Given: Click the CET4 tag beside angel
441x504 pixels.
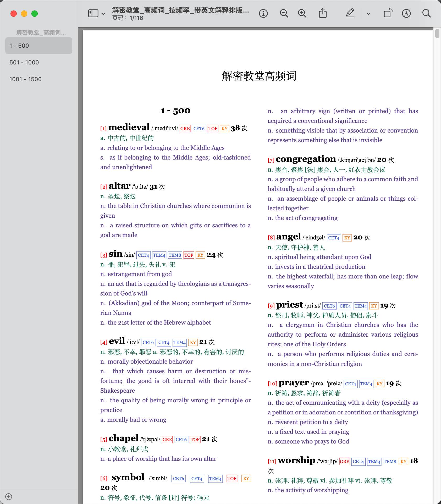Looking at the screenshot, I should coord(334,238).
